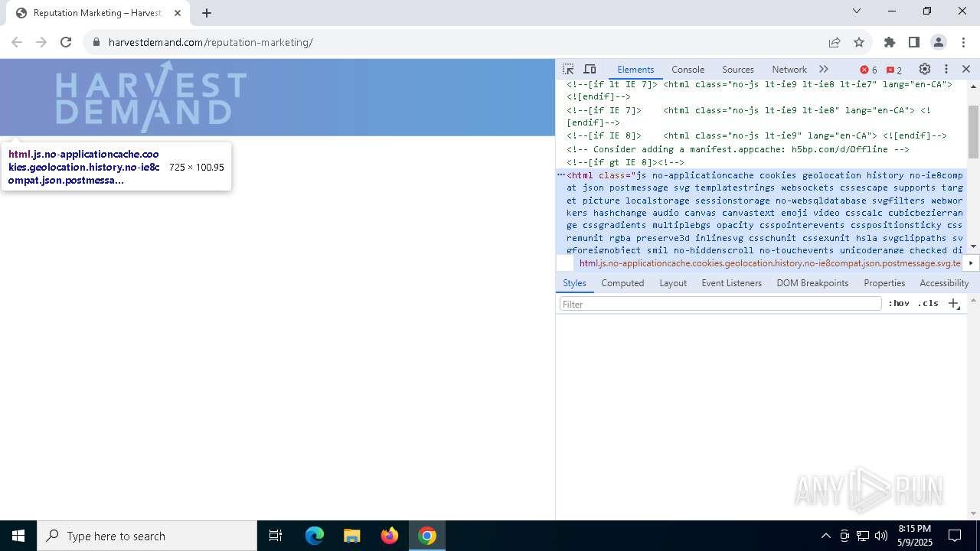Screen dimensions: 980x551
Task: View site information lock icon
Action: (96, 42)
